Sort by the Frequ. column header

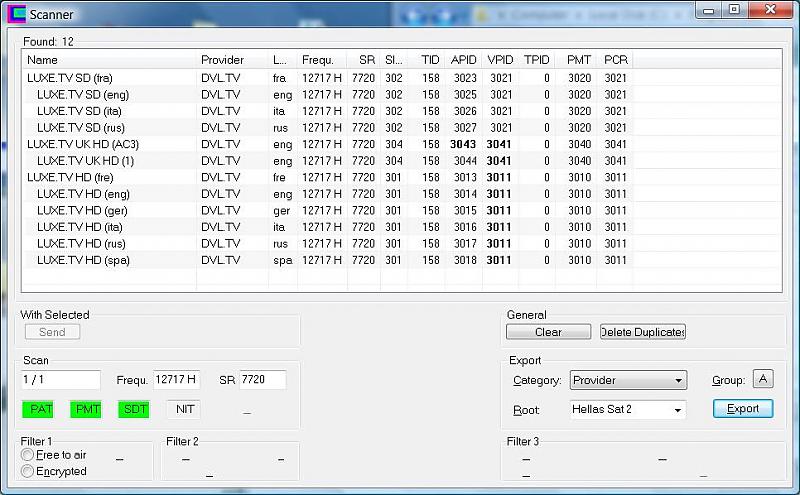[x=322, y=60]
